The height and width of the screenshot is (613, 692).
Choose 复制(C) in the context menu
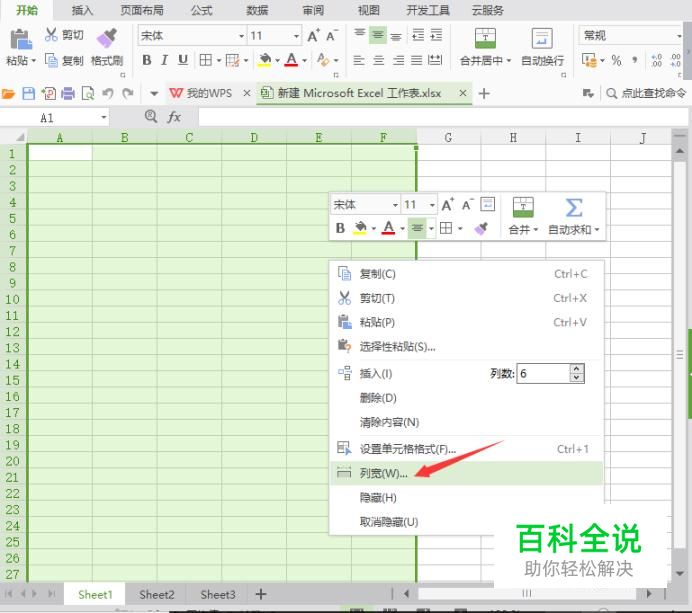point(467,274)
